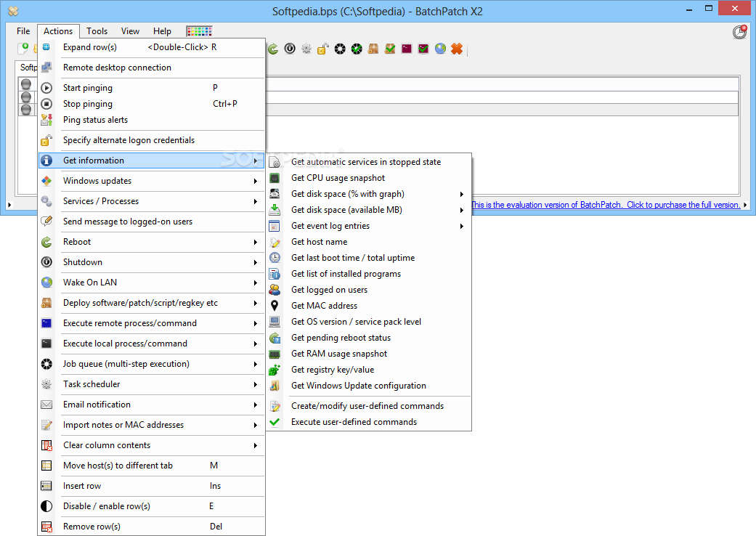Image resolution: width=756 pixels, height=536 pixels.
Task: Open the Help menu
Action: pyautogui.click(x=162, y=31)
